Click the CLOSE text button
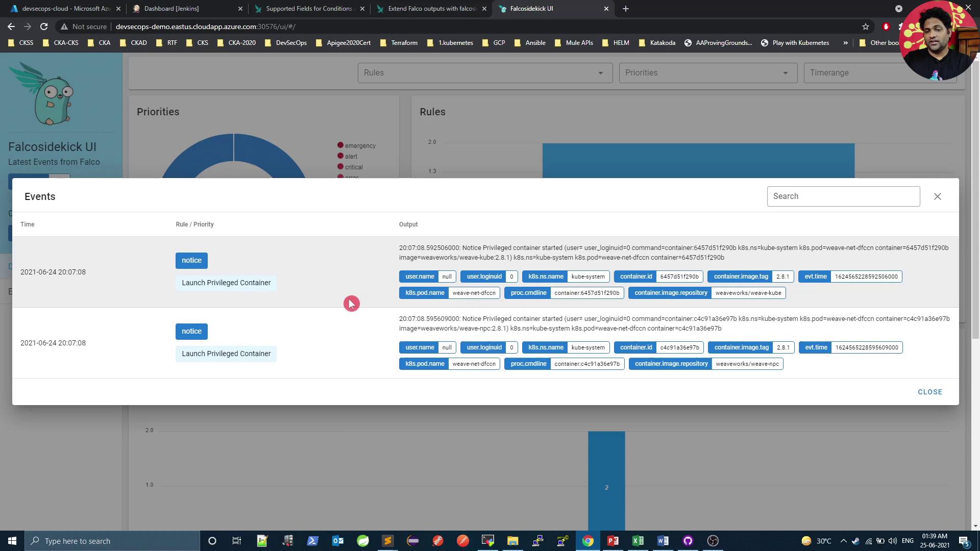This screenshot has width=980, height=551. pos(930,392)
